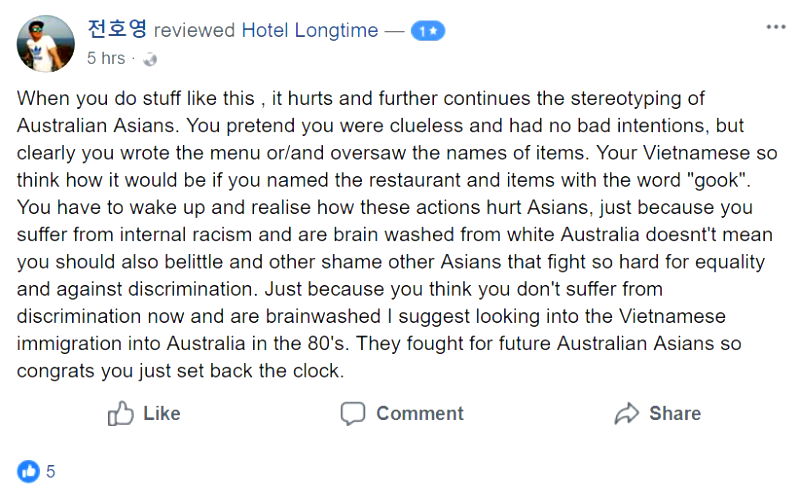Open the post options three-dots menu

coord(775,27)
